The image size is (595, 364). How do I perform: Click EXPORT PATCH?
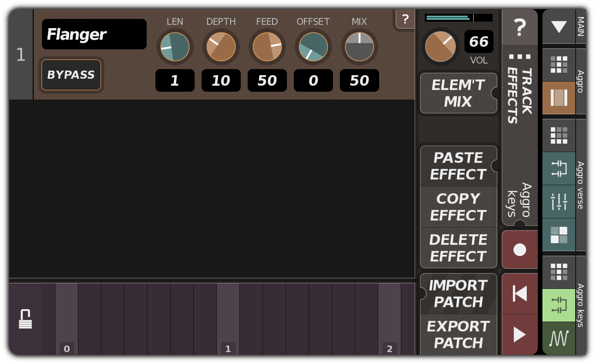point(458,335)
